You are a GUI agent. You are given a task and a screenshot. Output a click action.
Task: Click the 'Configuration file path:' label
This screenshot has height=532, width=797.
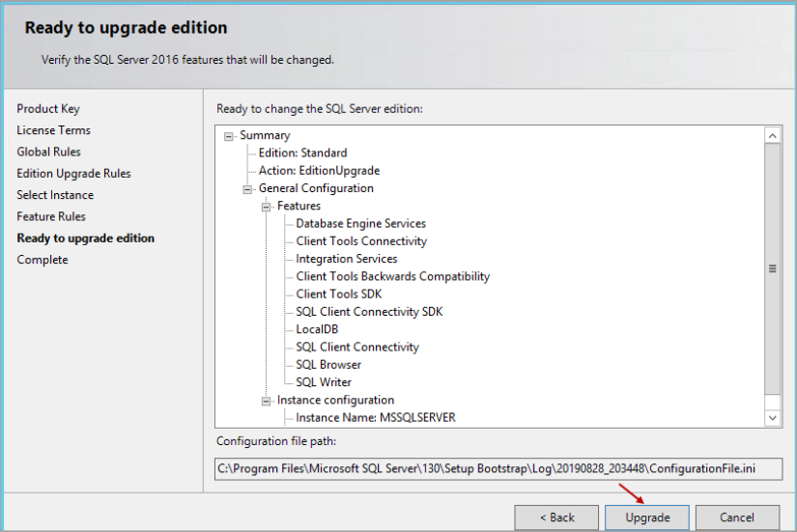tap(276, 441)
